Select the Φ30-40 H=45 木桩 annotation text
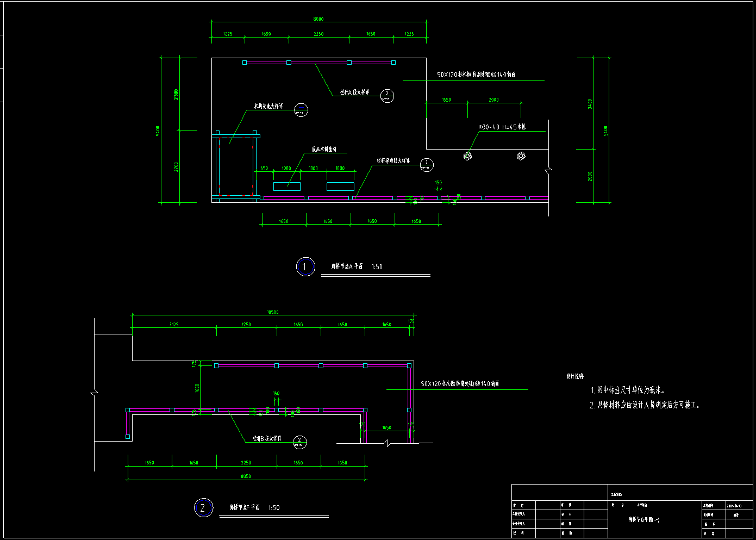Screen dimensions: 756x540 pos(502,127)
